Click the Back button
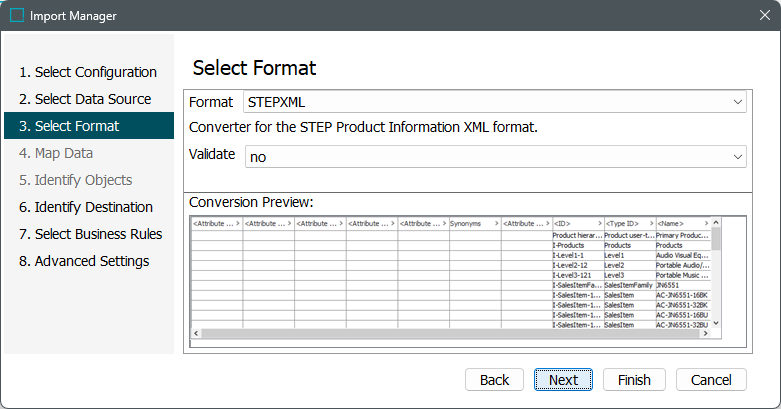 click(x=494, y=380)
